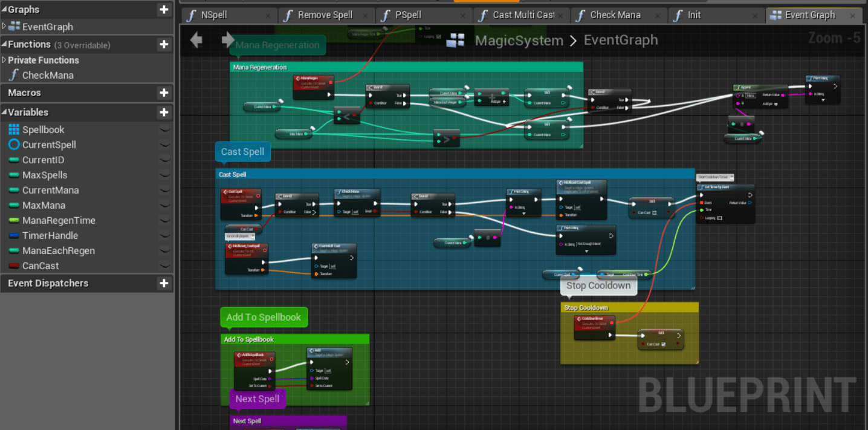Image resolution: width=868 pixels, height=430 pixels.
Task: Click the Next Spell purple comment bubble label
Action: click(257, 399)
